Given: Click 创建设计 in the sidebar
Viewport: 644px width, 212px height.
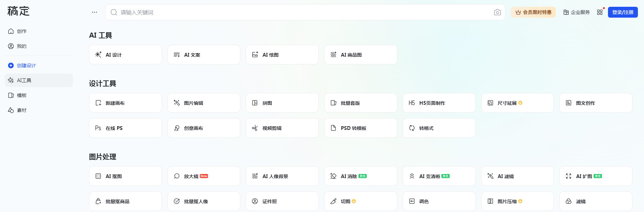Looking at the screenshot, I should click(x=26, y=65).
